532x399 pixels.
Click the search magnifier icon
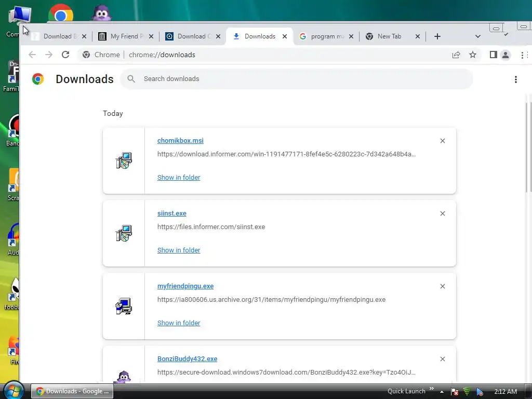pos(131,79)
